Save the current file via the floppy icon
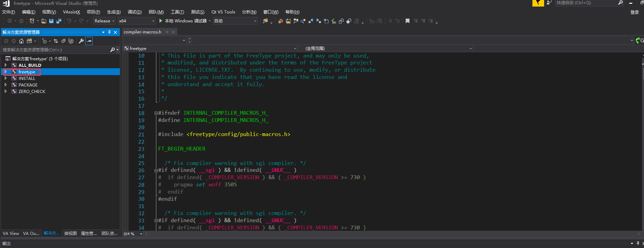 pyautogui.click(x=51, y=21)
